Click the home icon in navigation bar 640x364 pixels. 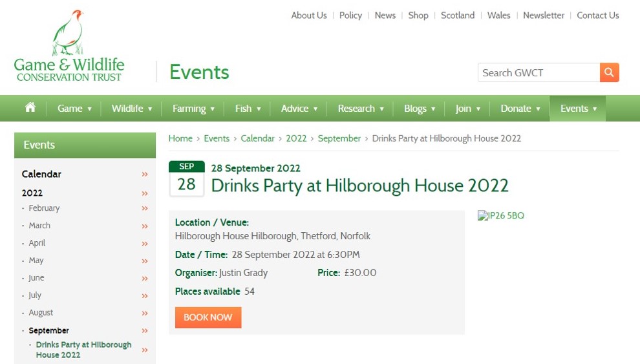[30, 108]
